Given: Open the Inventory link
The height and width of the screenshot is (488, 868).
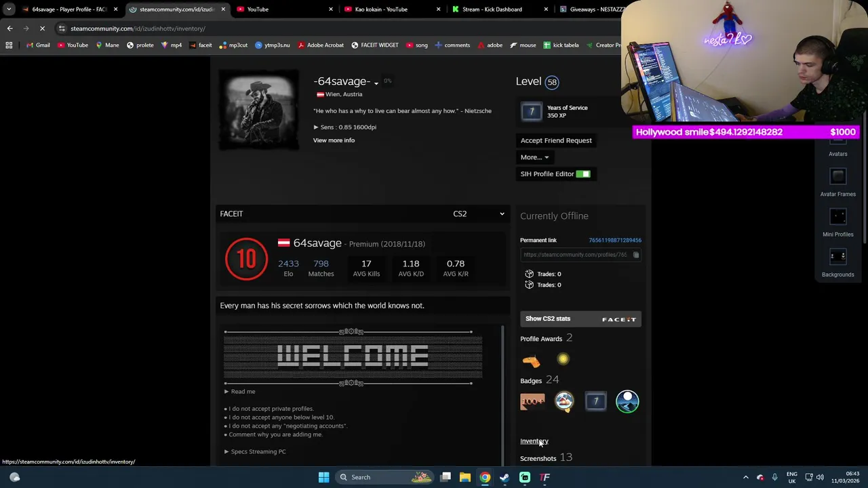Looking at the screenshot, I should 534,441.
